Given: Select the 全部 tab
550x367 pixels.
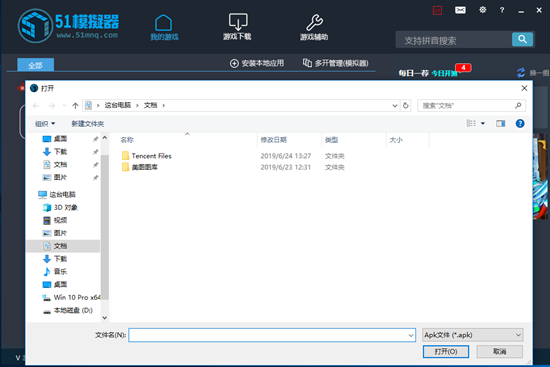Looking at the screenshot, I should point(35,65).
